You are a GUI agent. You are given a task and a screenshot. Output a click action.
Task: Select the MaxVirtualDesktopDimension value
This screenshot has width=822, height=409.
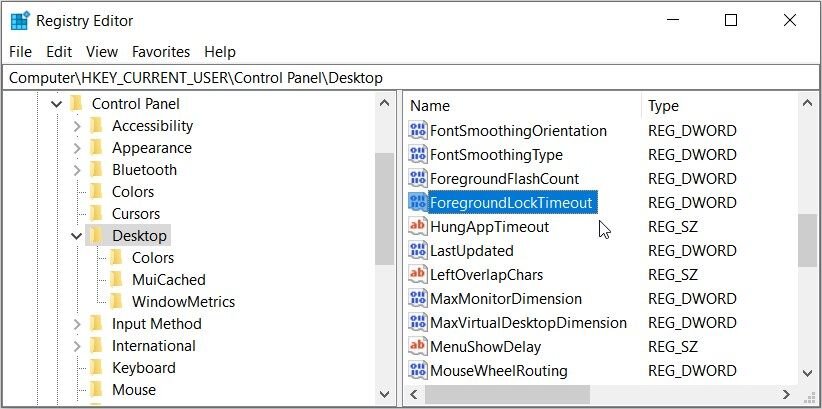528,322
